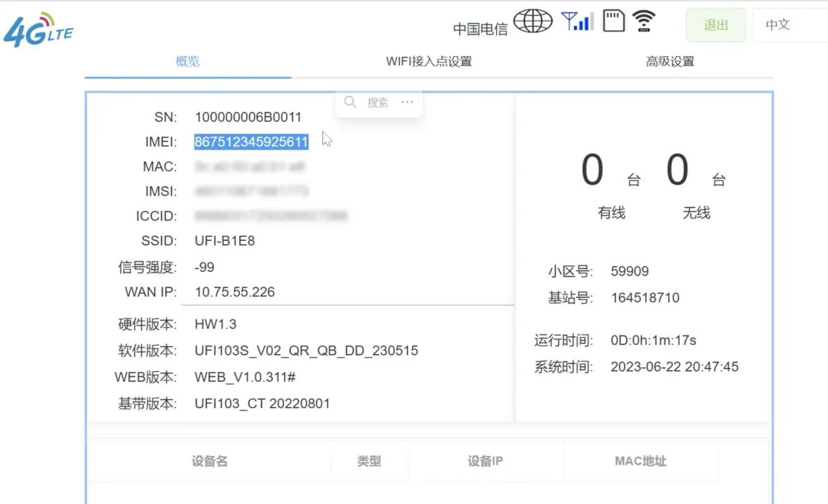Click the 设备IP column header
This screenshot has height=504, width=828.
pos(485,461)
